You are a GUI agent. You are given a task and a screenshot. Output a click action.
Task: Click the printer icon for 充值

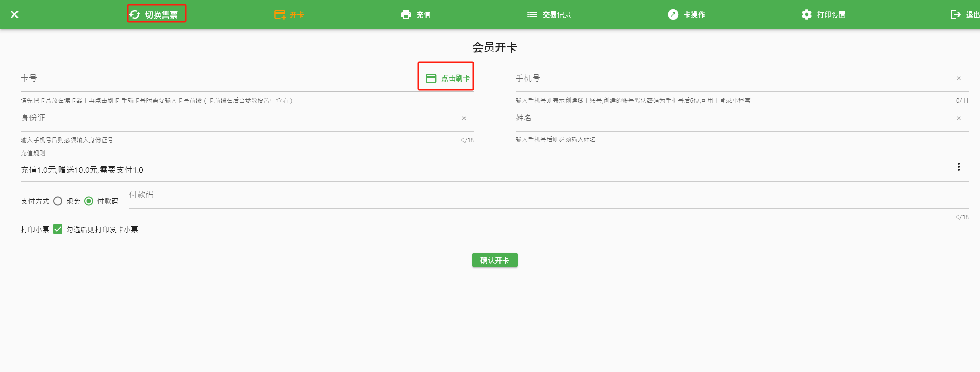pyautogui.click(x=406, y=14)
